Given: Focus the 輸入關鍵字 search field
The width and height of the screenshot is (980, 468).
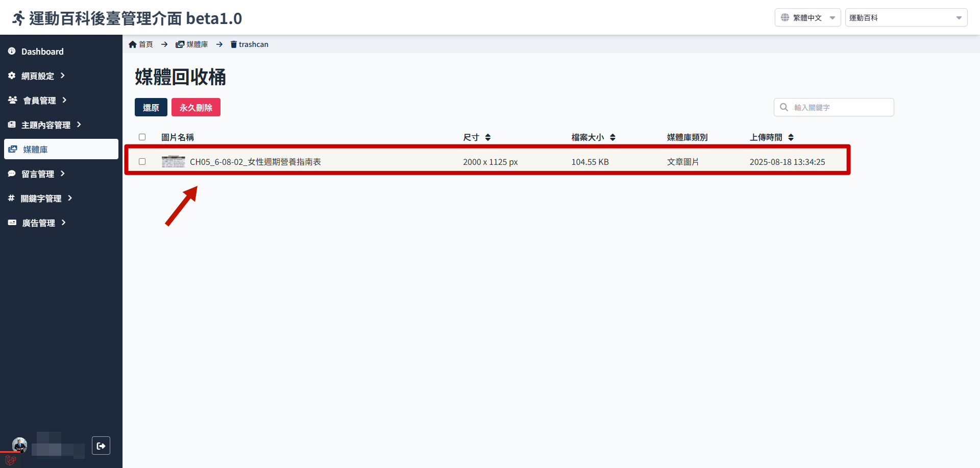Looking at the screenshot, I should point(834,107).
